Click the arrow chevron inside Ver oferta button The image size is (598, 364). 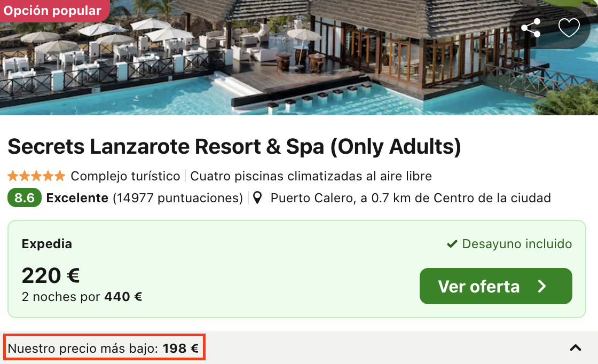coord(542,286)
